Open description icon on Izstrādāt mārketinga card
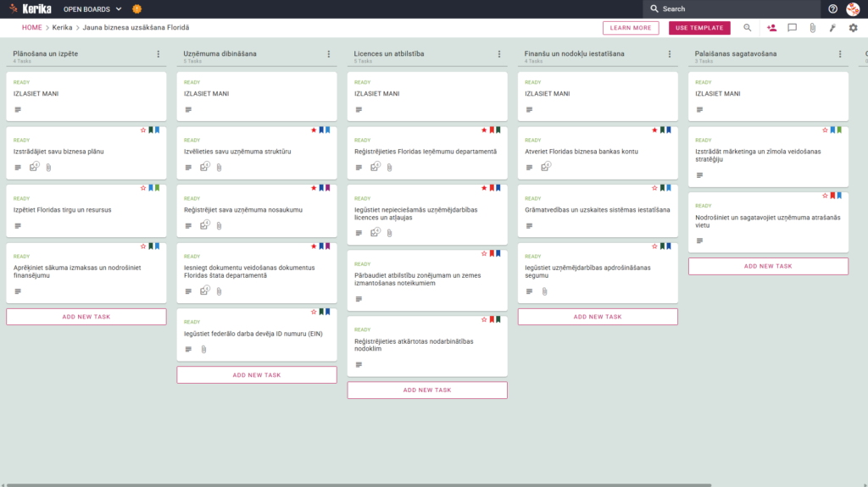The height and width of the screenshot is (487, 868). (699, 175)
